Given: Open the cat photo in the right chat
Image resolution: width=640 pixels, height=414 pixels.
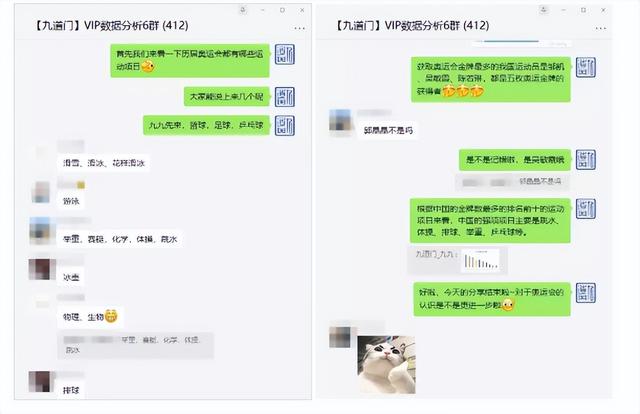Looking at the screenshot, I should (386, 365).
